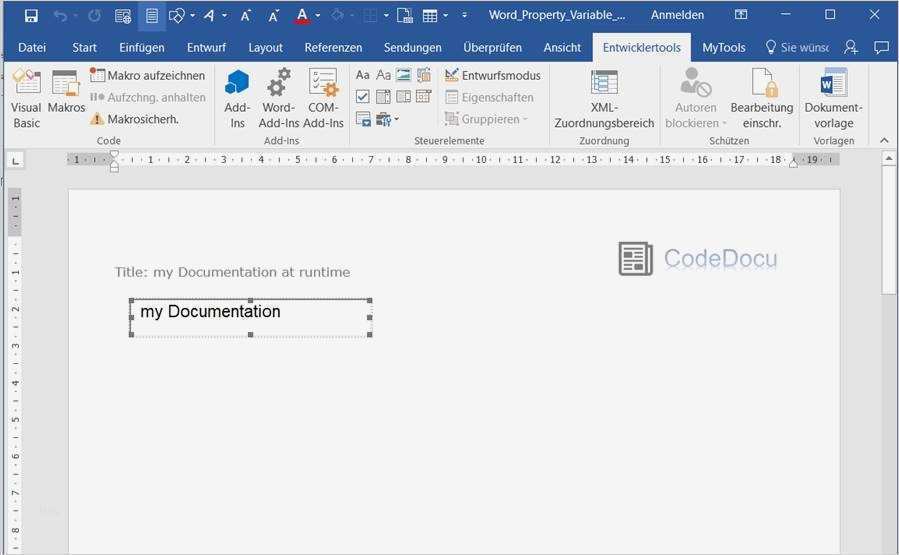Open the Ansicht tab
The width and height of the screenshot is (899, 555).
click(562, 48)
